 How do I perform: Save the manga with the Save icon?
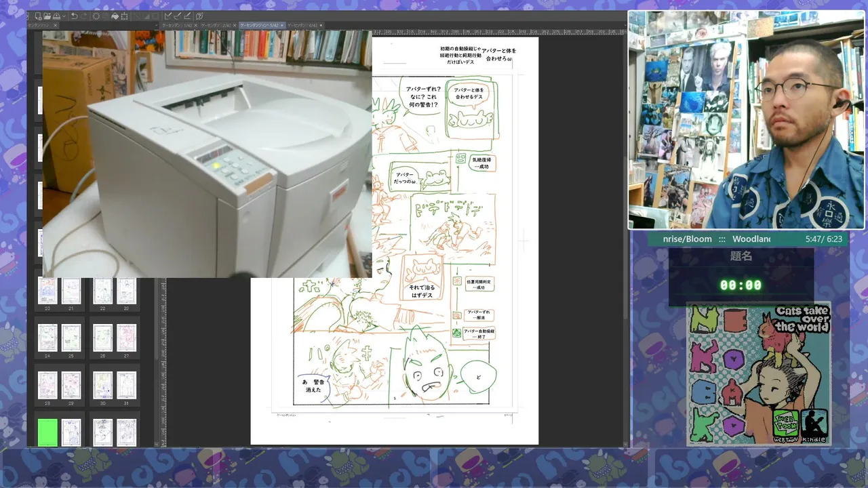point(56,16)
